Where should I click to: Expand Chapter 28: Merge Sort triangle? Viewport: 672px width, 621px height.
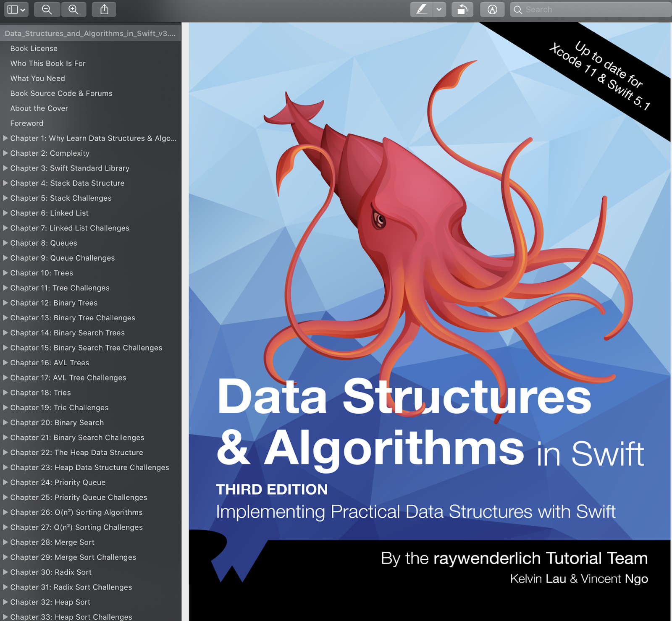click(x=5, y=542)
